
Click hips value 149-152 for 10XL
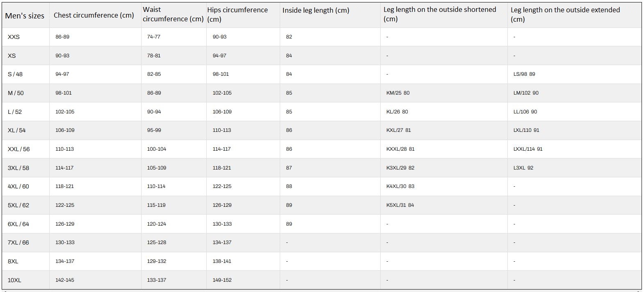click(222, 280)
